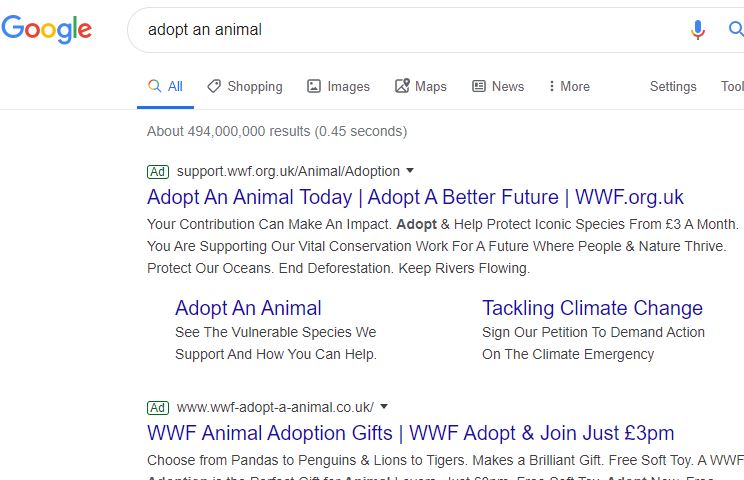Screen dimensions: 744x480
Task: Click the All tab magnifier icon
Action: tap(154, 86)
